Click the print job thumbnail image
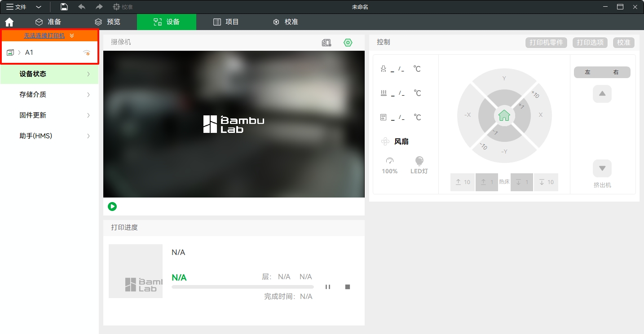 tap(136, 271)
